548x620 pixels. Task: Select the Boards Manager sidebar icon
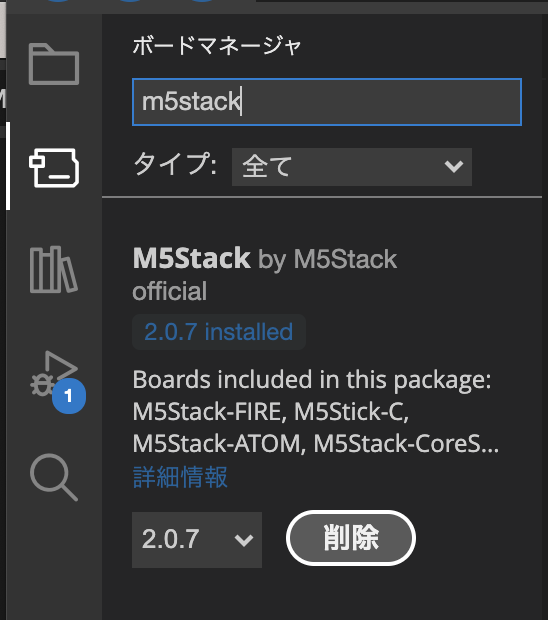click(54, 168)
